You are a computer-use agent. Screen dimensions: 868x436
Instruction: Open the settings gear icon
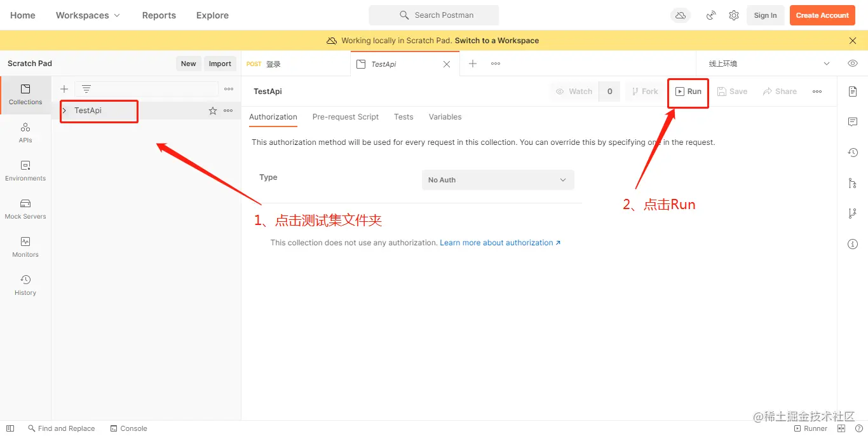(x=734, y=15)
